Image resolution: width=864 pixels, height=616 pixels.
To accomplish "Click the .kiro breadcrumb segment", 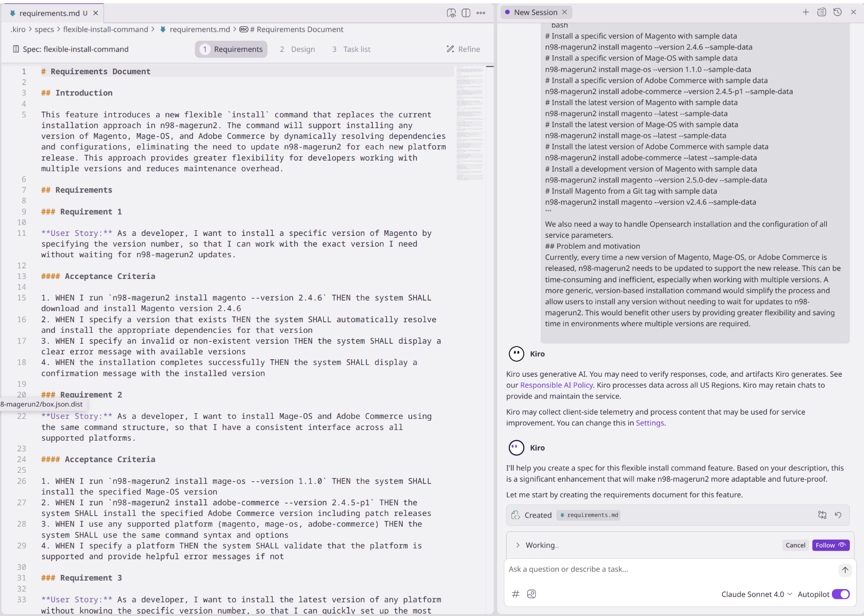I will pos(18,29).
